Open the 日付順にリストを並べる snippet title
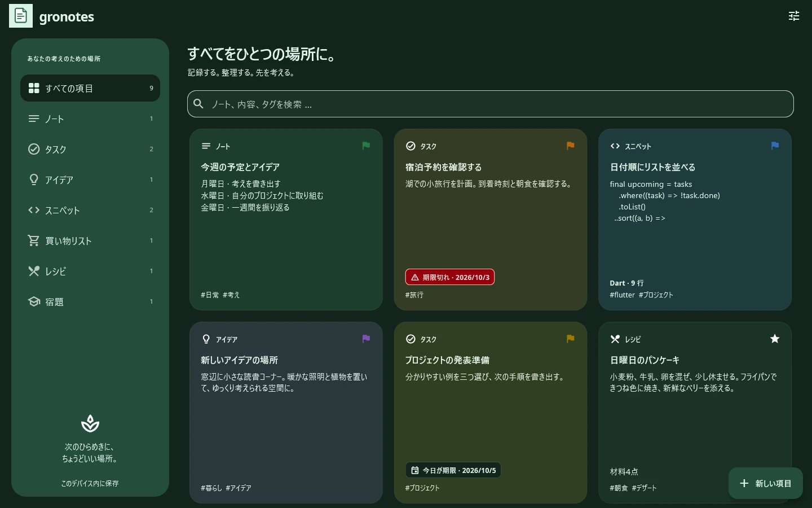Viewport: 812px width, 508px height. (x=652, y=167)
